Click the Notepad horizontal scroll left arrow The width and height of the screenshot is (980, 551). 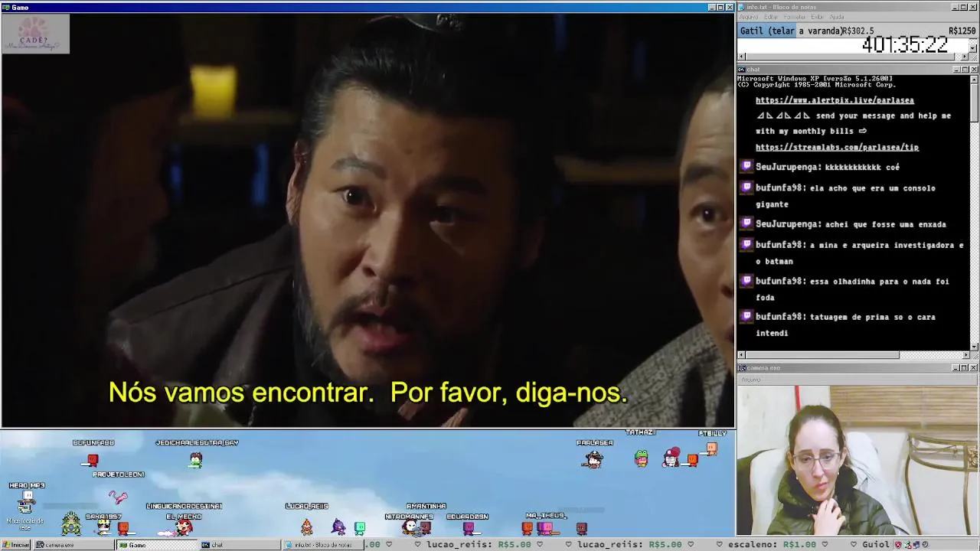coord(741,57)
